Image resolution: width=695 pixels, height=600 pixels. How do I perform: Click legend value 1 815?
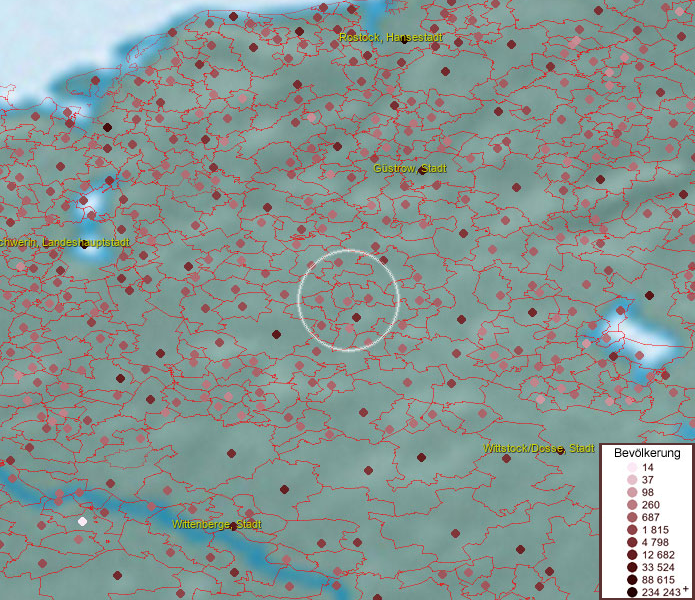655,530
